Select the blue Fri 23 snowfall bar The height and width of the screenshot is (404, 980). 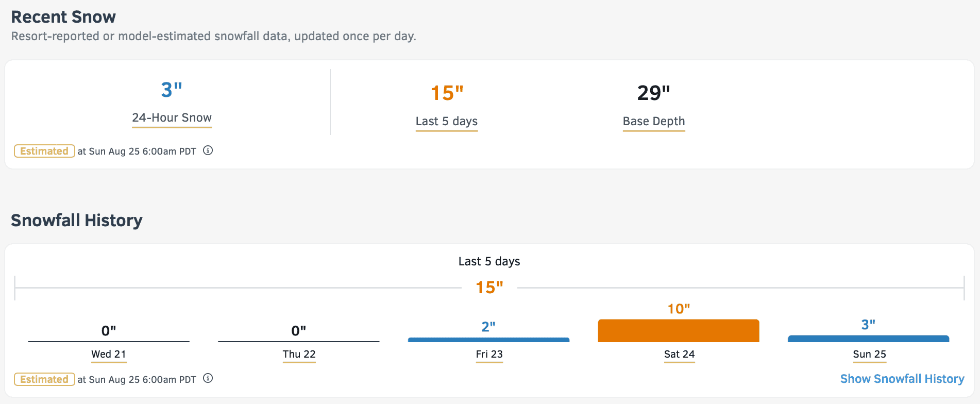coord(488,340)
